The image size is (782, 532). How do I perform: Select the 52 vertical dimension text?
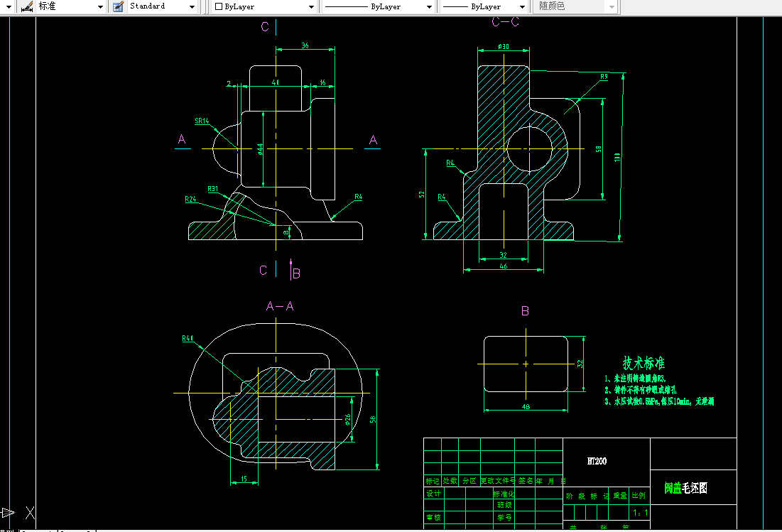coord(422,195)
